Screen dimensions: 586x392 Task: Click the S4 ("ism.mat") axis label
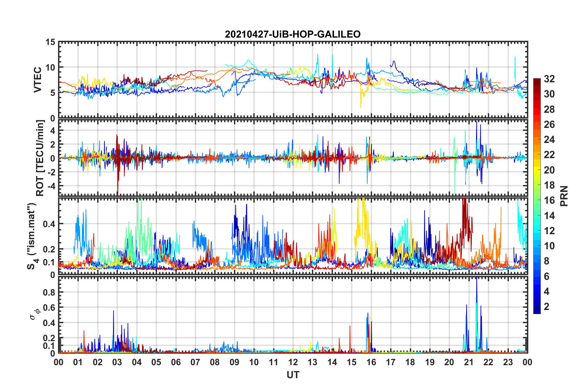pyautogui.click(x=32, y=236)
